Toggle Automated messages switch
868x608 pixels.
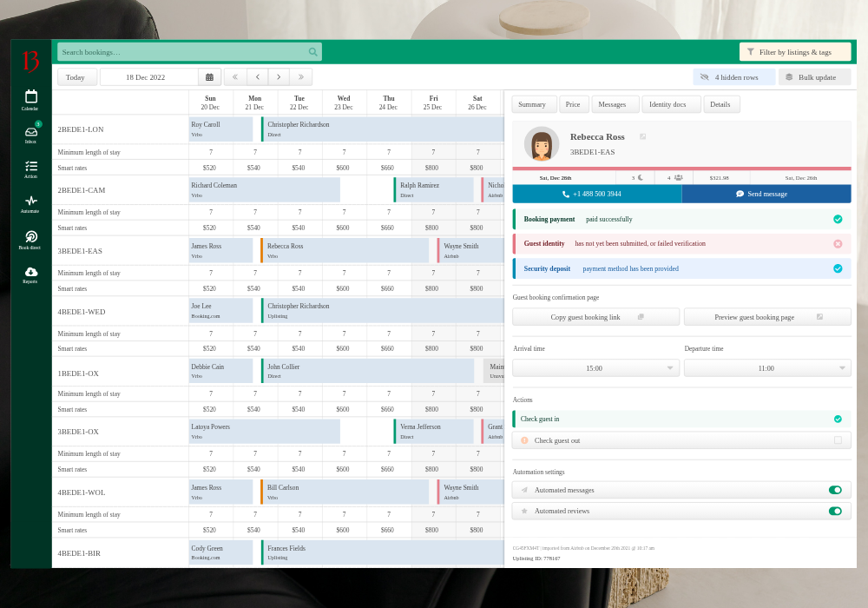(835, 490)
